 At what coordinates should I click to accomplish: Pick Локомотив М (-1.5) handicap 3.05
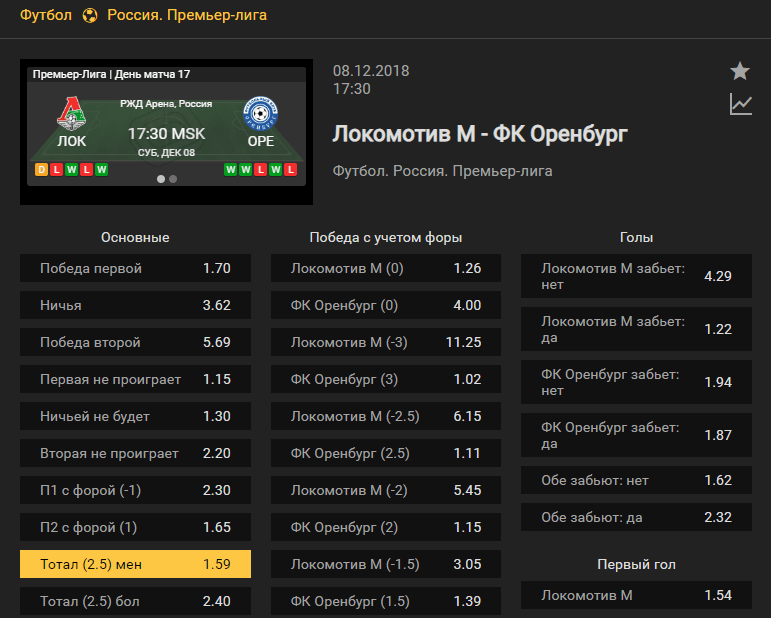coord(386,564)
